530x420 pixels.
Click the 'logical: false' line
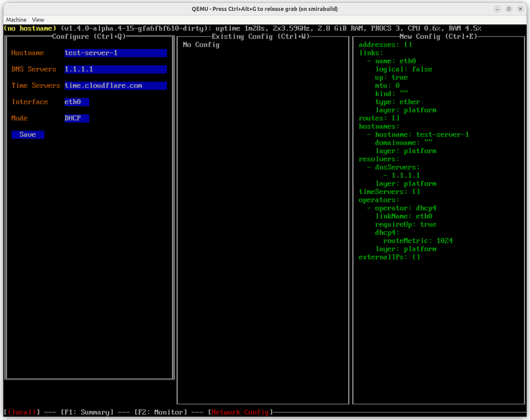(x=404, y=69)
